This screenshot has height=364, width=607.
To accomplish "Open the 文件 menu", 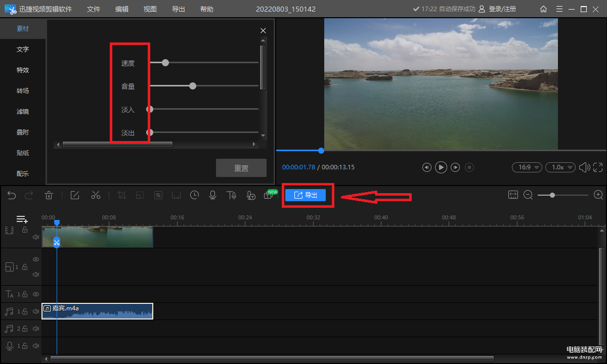I will point(94,9).
